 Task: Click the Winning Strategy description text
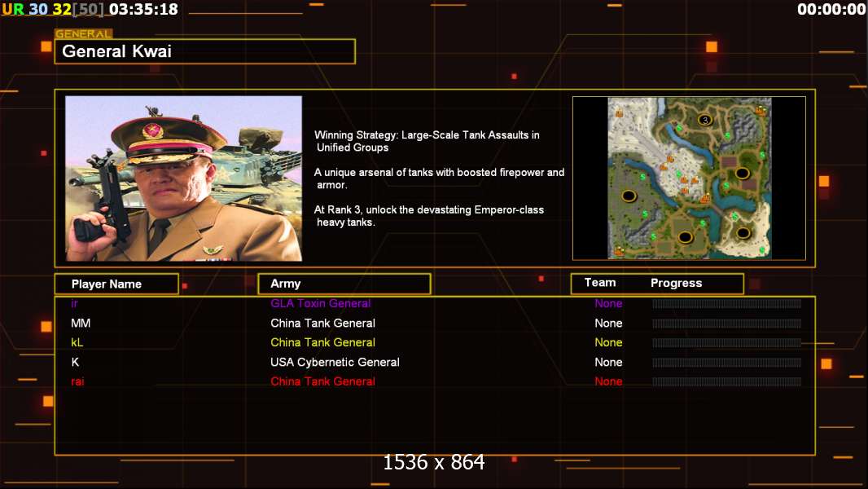point(427,141)
